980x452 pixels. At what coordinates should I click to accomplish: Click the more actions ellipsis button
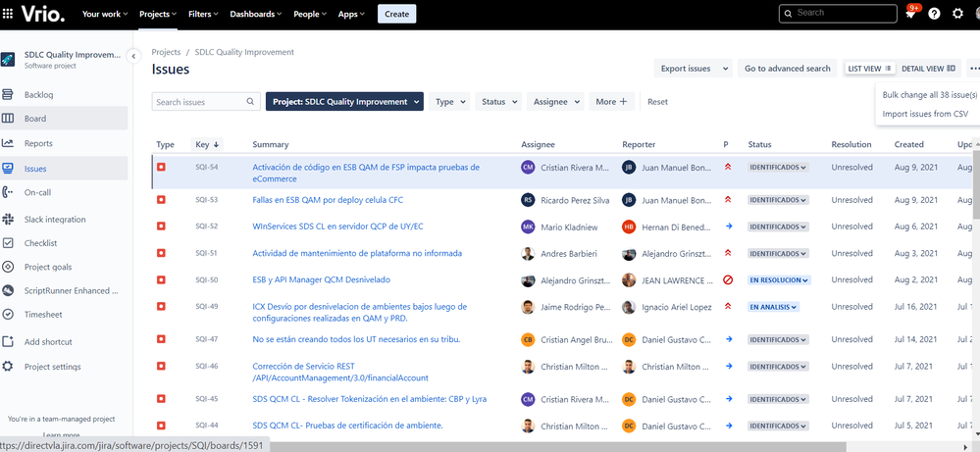[x=974, y=68]
